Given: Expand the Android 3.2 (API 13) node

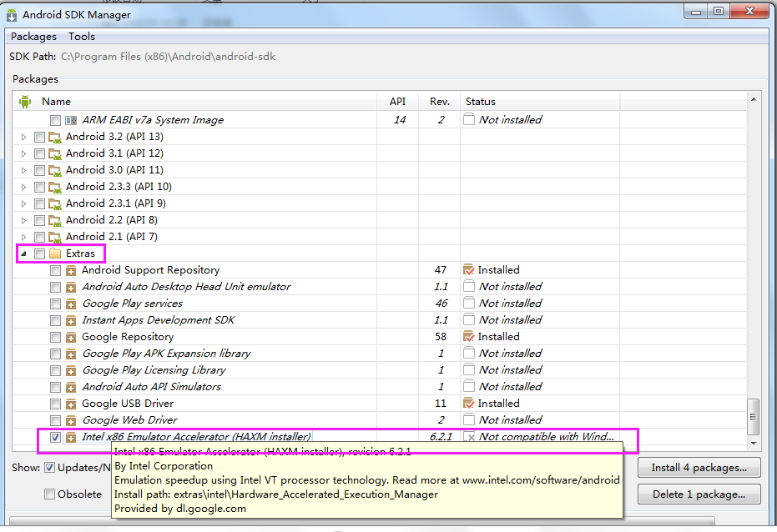Looking at the screenshot, I should tap(23, 137).
